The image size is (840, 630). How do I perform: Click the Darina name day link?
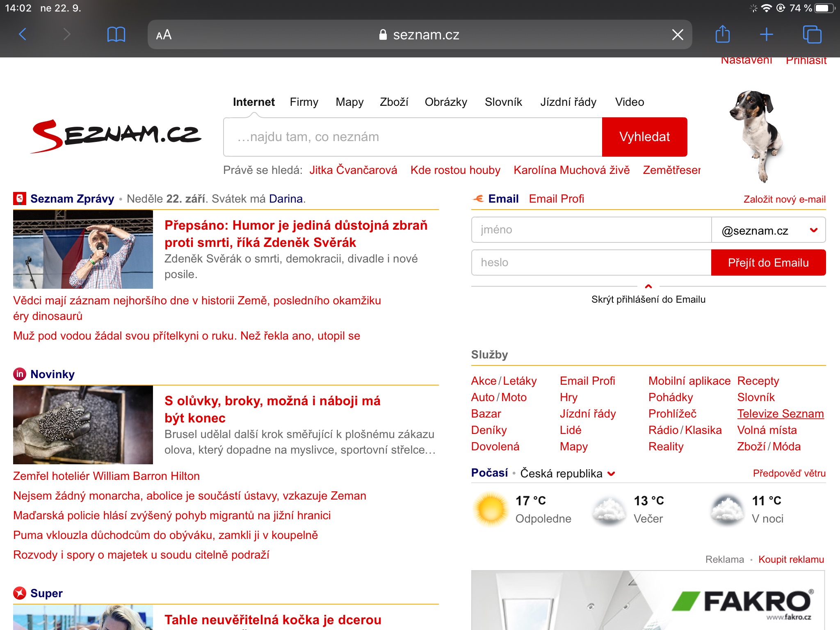tap(286, 199)
